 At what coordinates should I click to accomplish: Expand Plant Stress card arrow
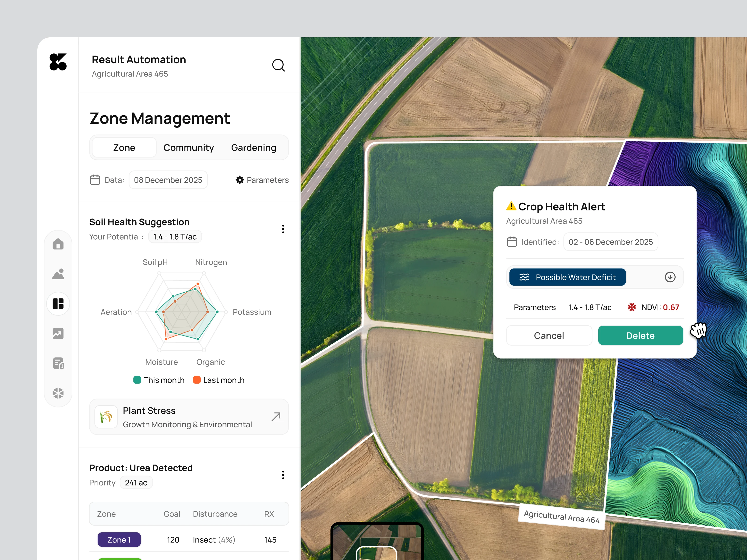pyautogui.click(x=276, y=416)
